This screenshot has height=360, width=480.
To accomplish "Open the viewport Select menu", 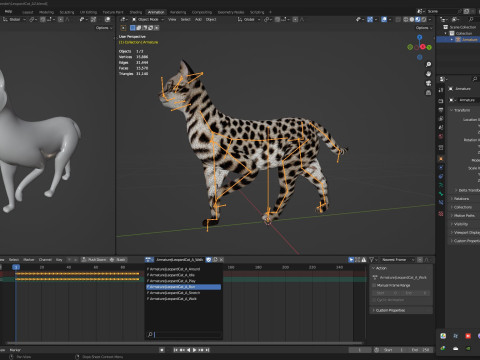I will [x=185, y=20].
